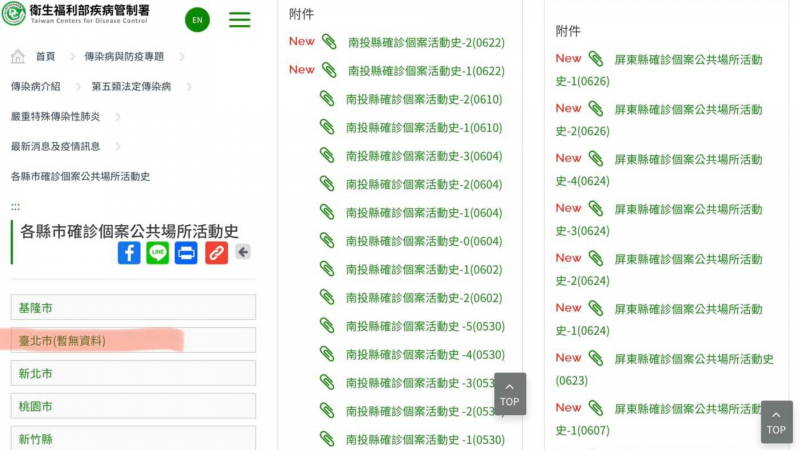800x450 pixels.
Task: Open the hamburger menu icon
Action: click(239, 20)
